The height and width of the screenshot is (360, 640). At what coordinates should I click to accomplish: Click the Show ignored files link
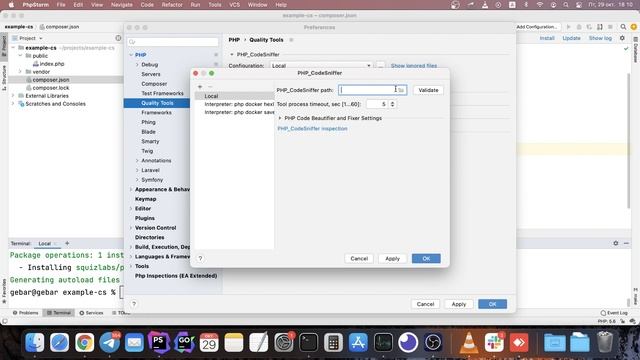[413, 66]
